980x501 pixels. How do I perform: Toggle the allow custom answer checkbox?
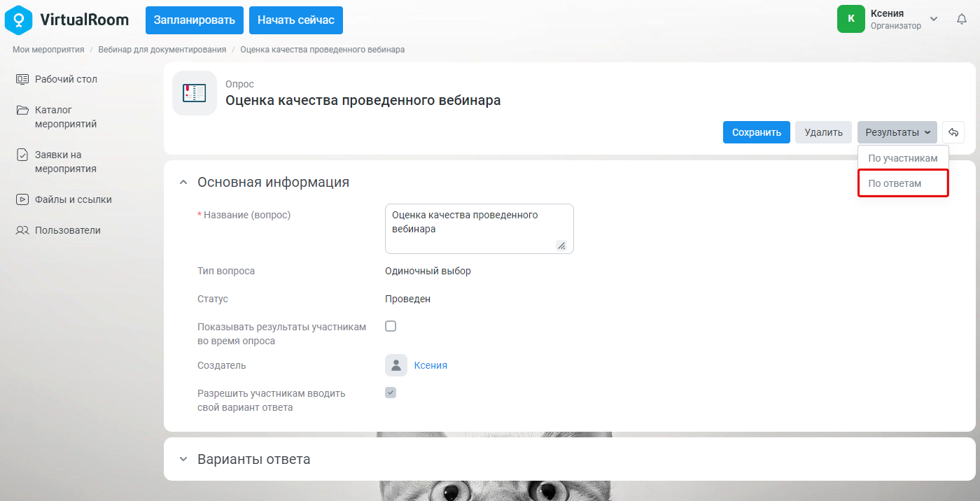(391, 393)
